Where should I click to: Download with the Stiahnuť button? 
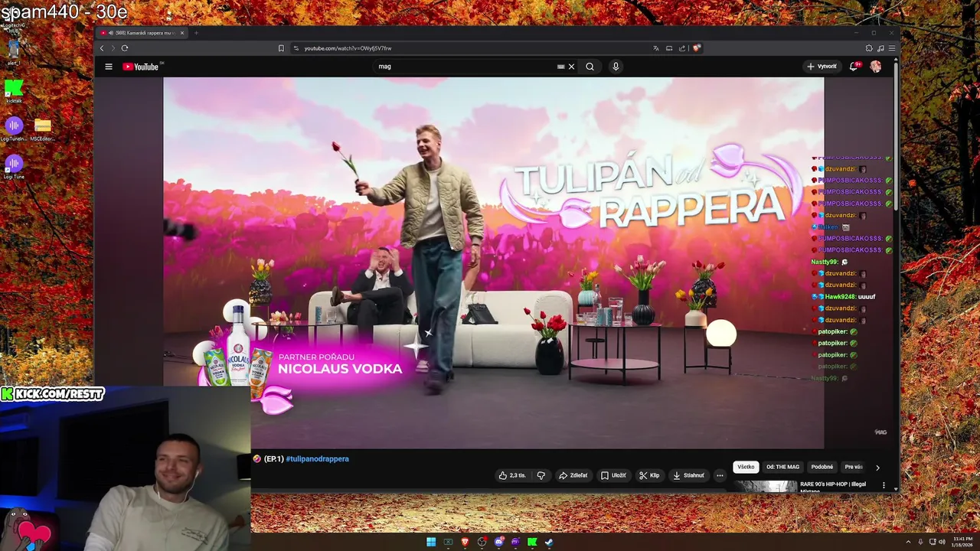pos(688,475)
